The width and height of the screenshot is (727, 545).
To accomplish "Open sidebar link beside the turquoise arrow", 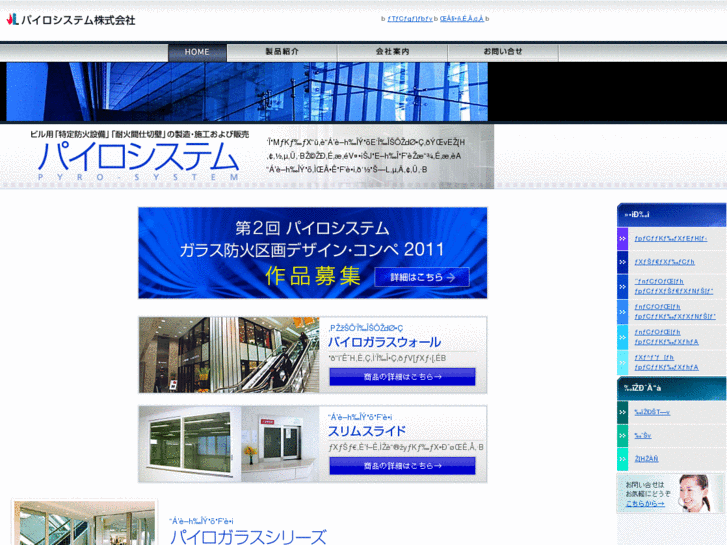I will pos(646,459).
